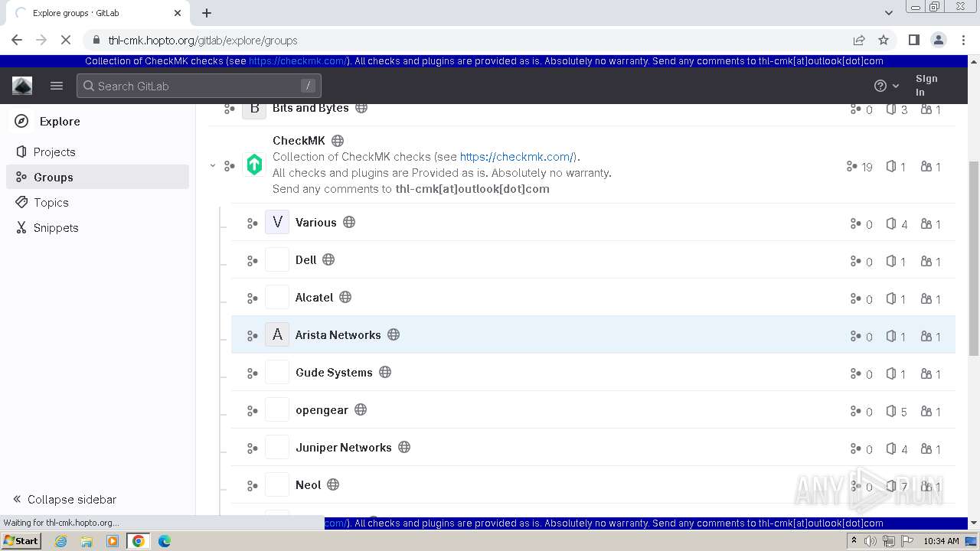This screenshot has width=980, height=551.
Task: Open the Alcatel subgroup
Action: [314, 297]
